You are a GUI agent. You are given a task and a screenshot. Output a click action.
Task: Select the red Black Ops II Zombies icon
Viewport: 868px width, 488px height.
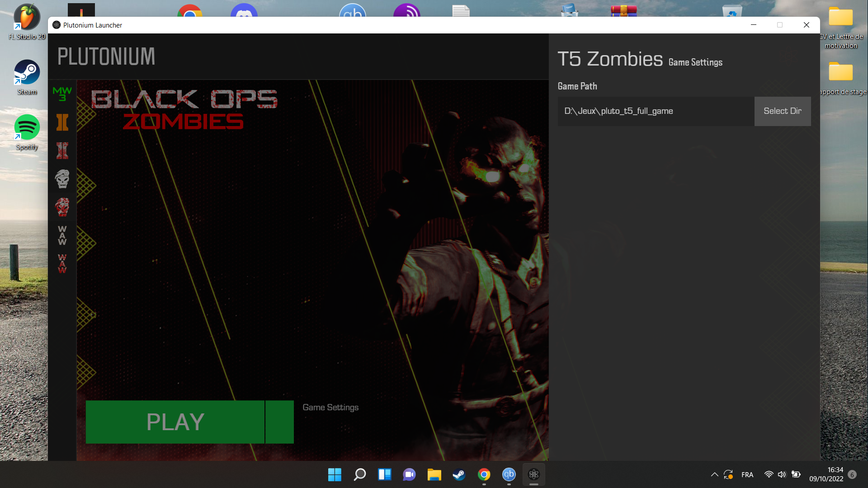(62, 150)
